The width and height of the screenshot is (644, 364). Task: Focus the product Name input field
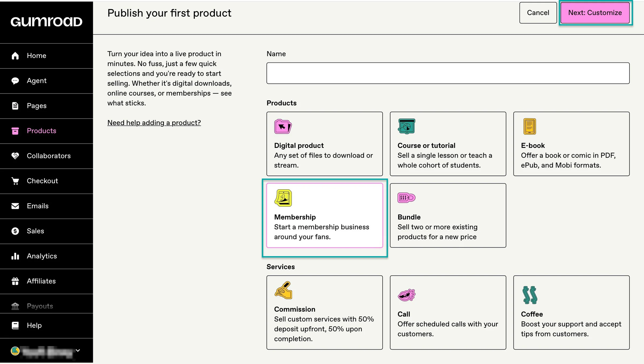click(x=448, y=73)
